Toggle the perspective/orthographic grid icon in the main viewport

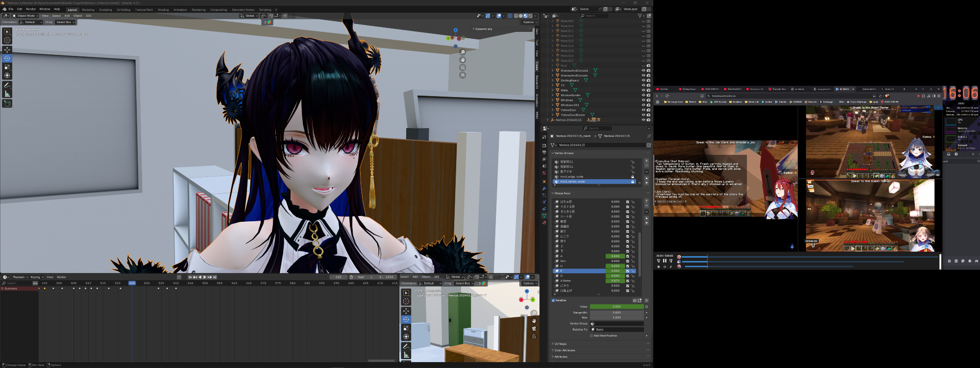click(x=463, y=75)
